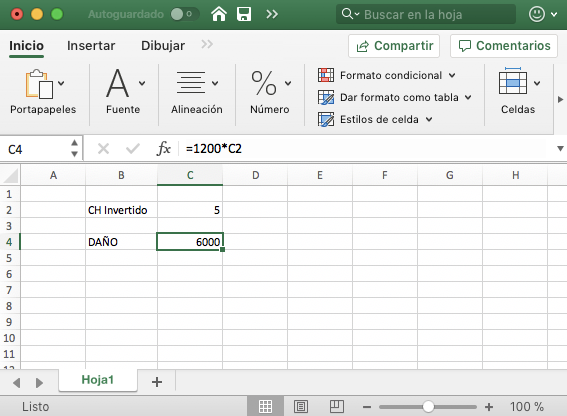
Task: Click the smiley feedback icon
Action: (x=537, y=14)
